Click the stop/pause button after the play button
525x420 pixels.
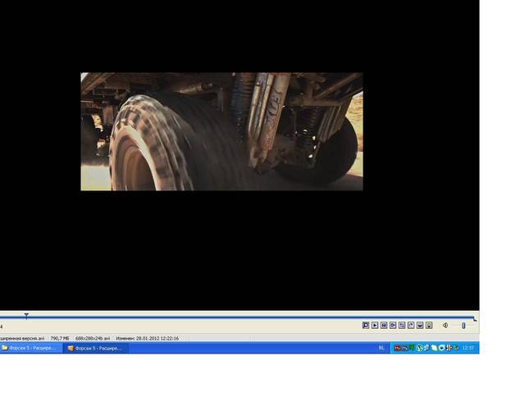pyautogui.click(x=384, y=325)
